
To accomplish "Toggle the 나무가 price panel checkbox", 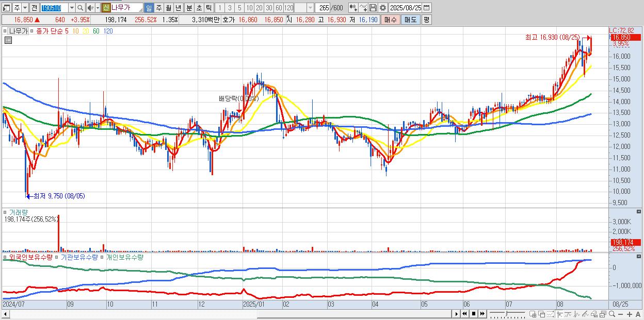I will coord(6,31).
